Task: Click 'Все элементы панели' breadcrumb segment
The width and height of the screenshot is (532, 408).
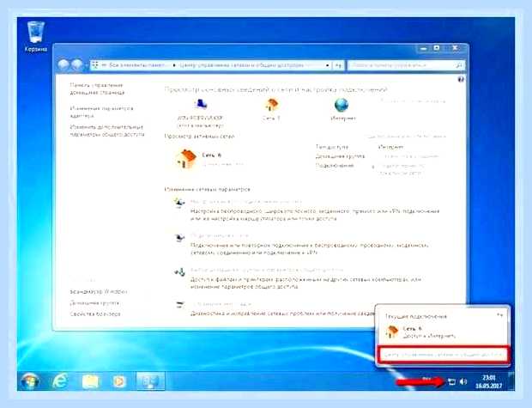Action: 137,65
